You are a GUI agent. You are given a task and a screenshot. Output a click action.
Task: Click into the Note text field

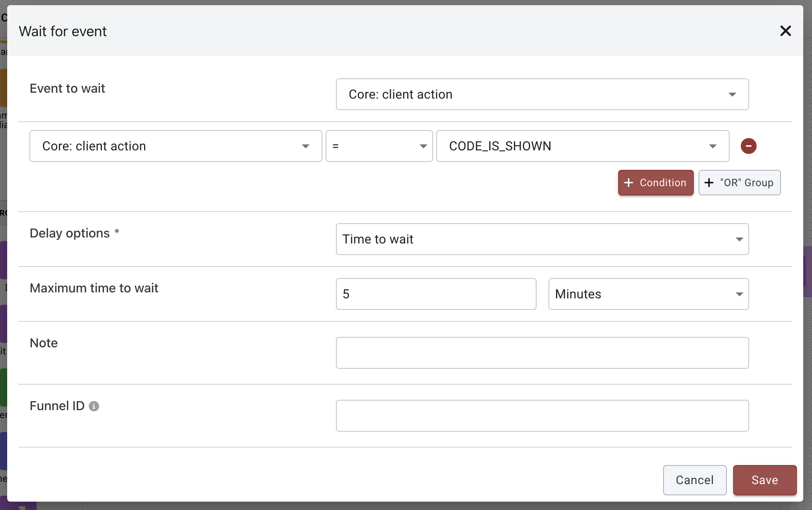542,353
